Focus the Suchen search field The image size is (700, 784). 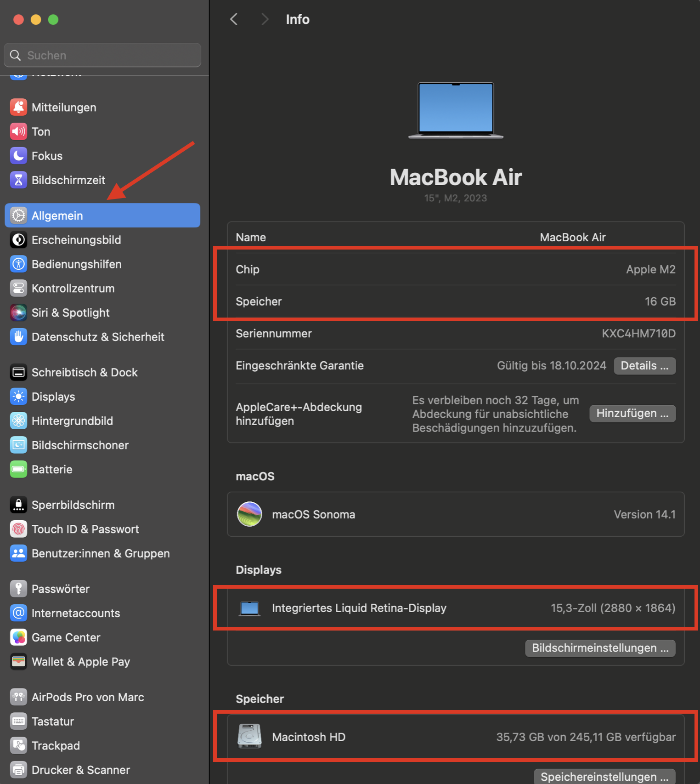tap(102, 55)
